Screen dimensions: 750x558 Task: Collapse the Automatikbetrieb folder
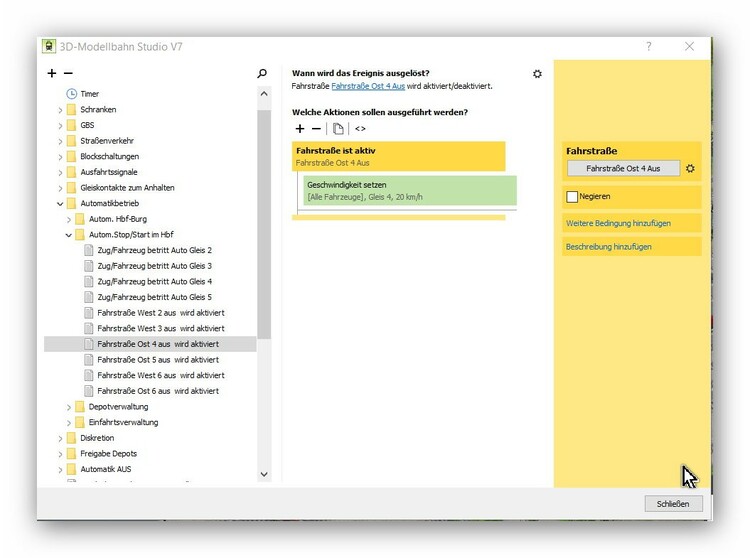(x=60, y=204)
